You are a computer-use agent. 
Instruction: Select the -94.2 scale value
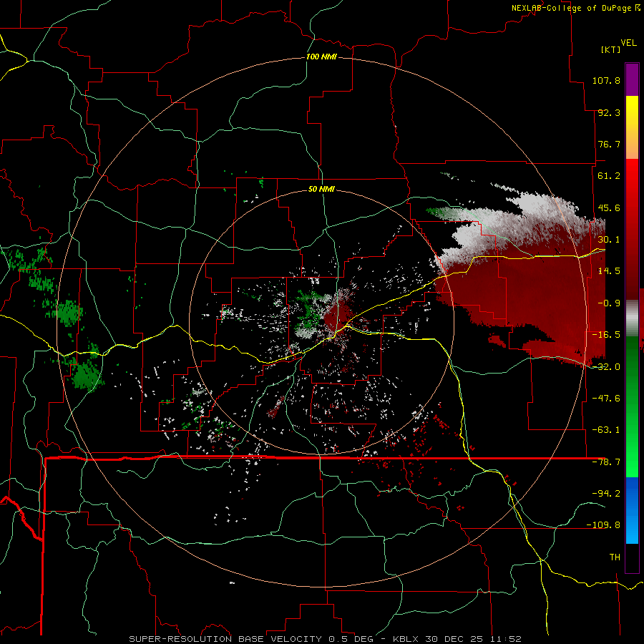click(606, 493)
